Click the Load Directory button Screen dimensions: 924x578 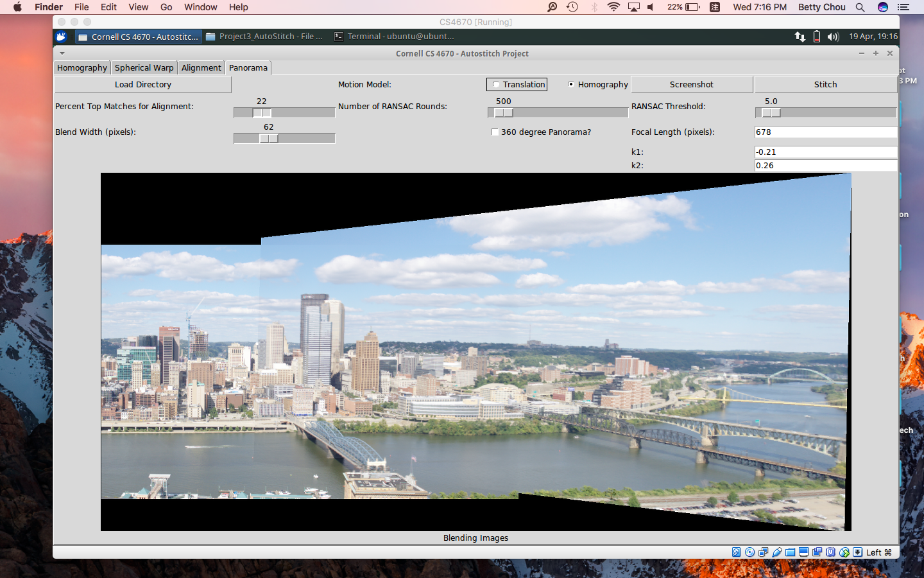point(143,84)
